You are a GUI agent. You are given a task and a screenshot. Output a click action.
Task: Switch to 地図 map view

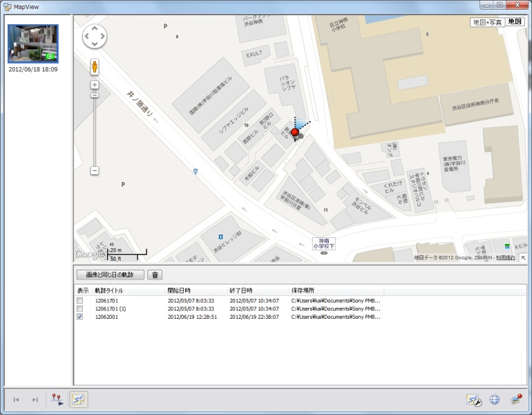[x=515, y=21]
